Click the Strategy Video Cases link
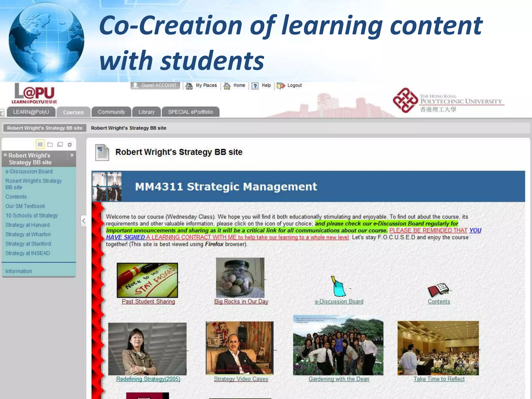Screen dimensions: 532x399 241,379
